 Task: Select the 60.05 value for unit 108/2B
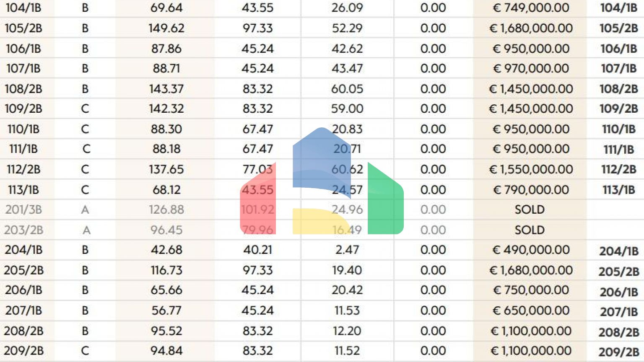[347, 89]
